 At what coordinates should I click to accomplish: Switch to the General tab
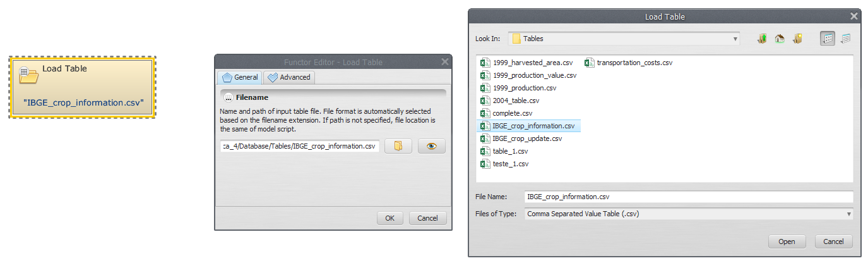[240, 77]
